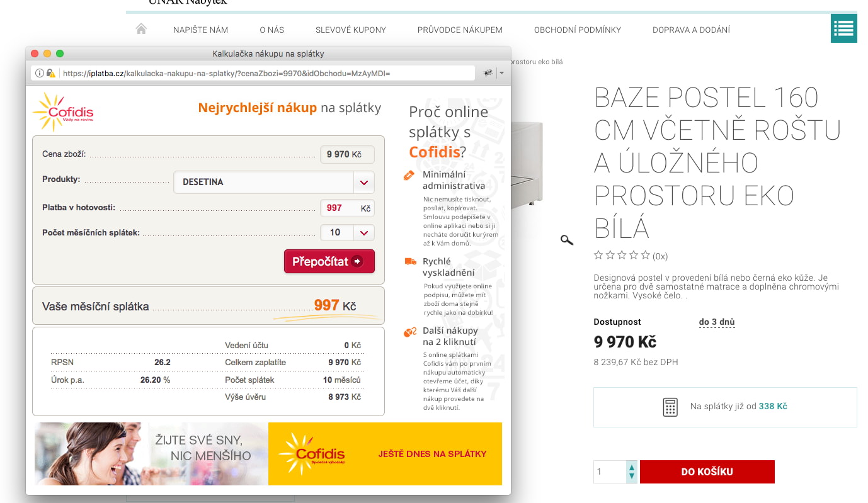
Task: Click the insecure lock warning icon
Action: pyautogui.click(x=51, y=73)
